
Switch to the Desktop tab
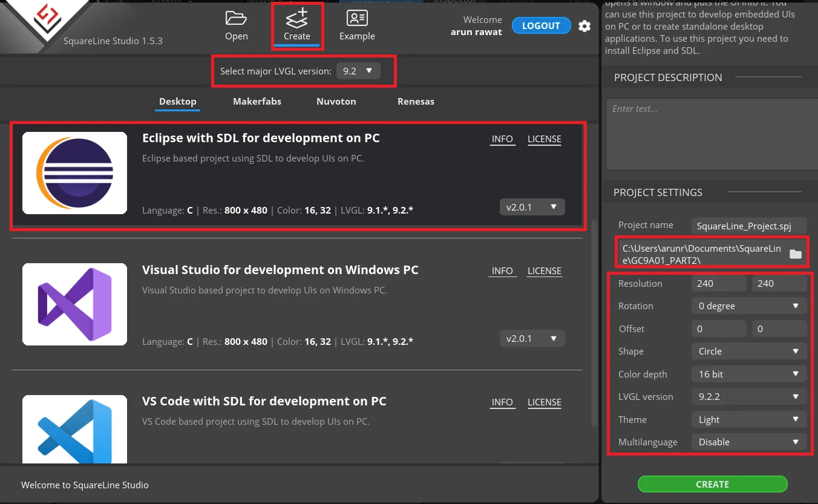pos(177,102)
